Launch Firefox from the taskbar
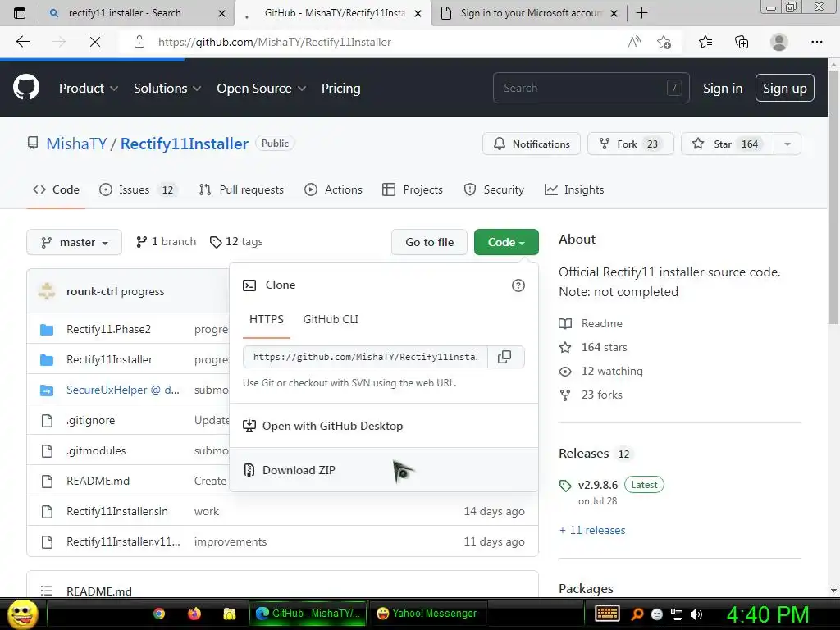The image size is (840, 630). coord(194,614)
